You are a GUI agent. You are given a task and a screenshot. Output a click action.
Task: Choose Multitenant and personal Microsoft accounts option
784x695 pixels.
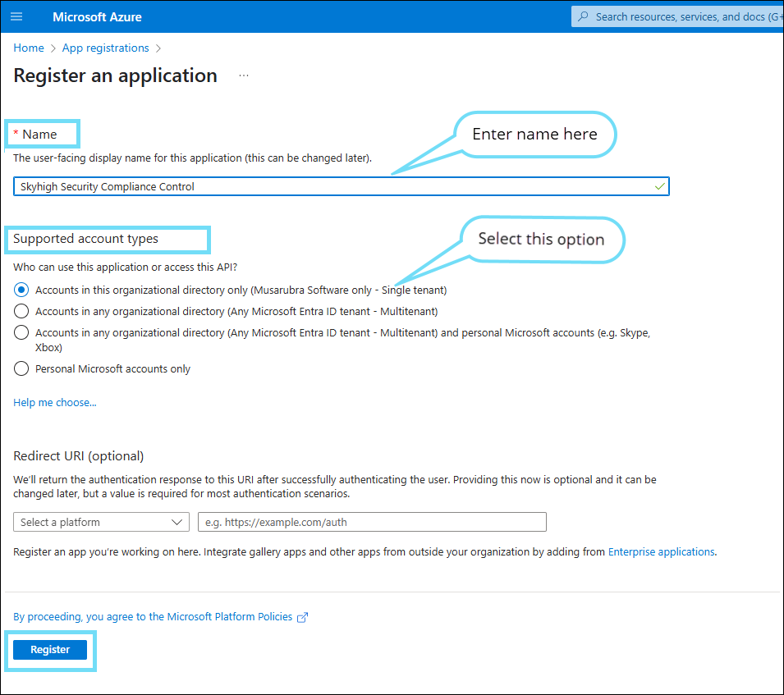(21, 332)
